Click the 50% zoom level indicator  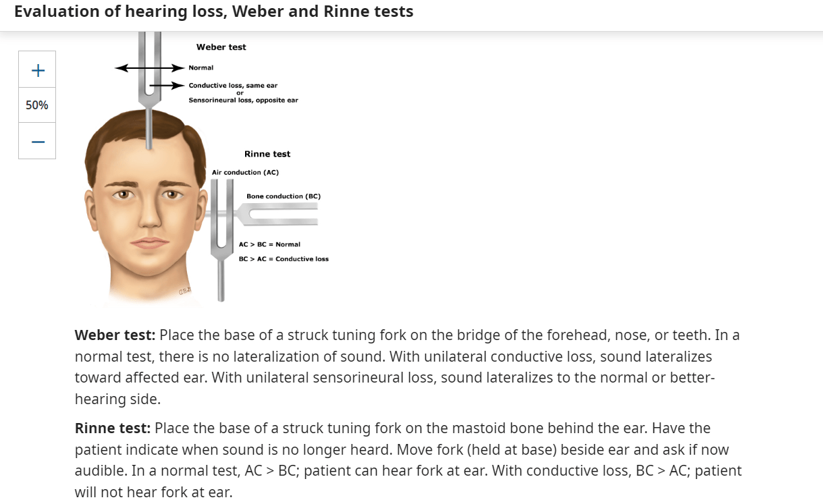click(x=38, y=105)
